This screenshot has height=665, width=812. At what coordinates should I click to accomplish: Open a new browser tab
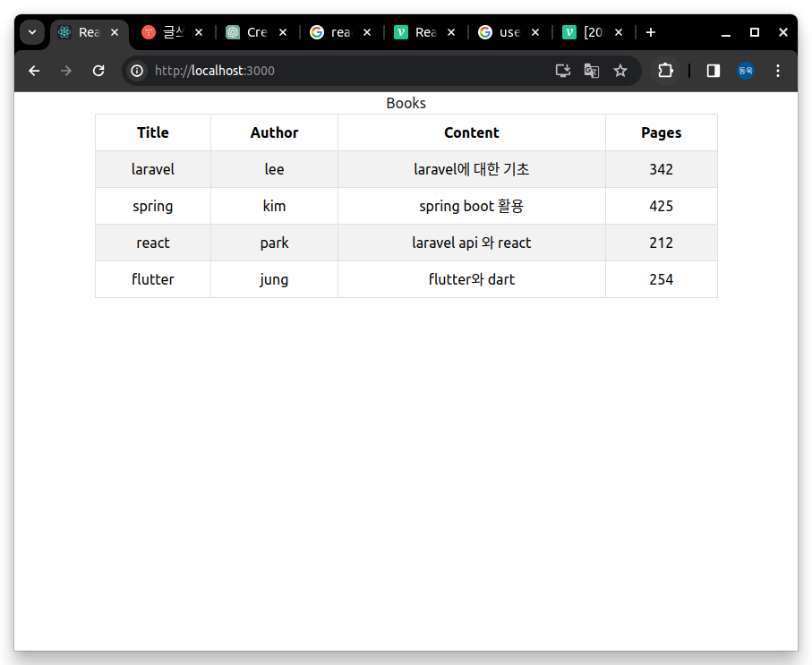(x=651, y=32)
